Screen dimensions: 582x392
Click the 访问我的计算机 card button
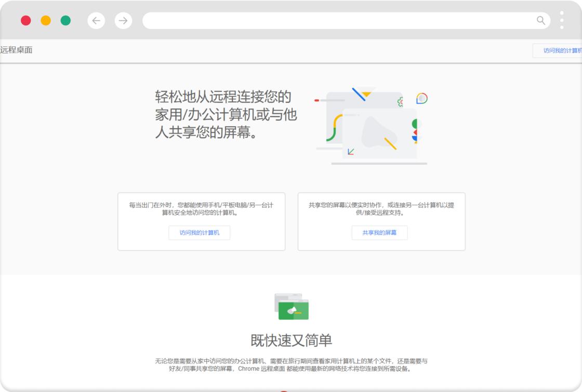(199, 233)
